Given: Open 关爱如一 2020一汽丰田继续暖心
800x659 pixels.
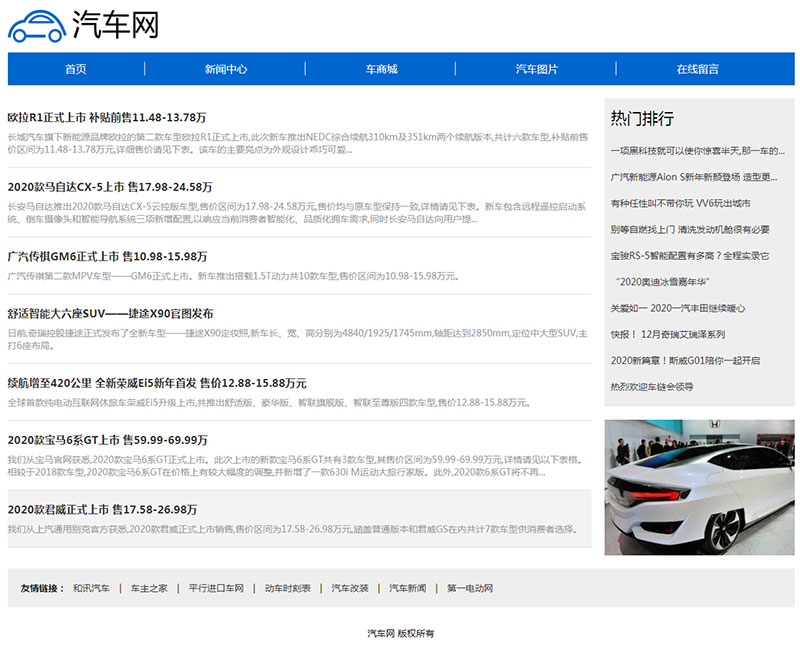Looking at the screenshot, I should click(x=678, y=308).
